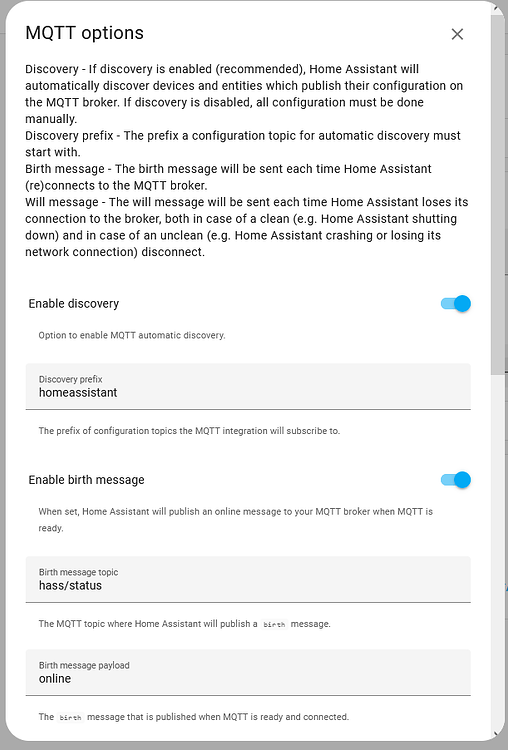Disable the Enable discovery switch

pos(456,304)
